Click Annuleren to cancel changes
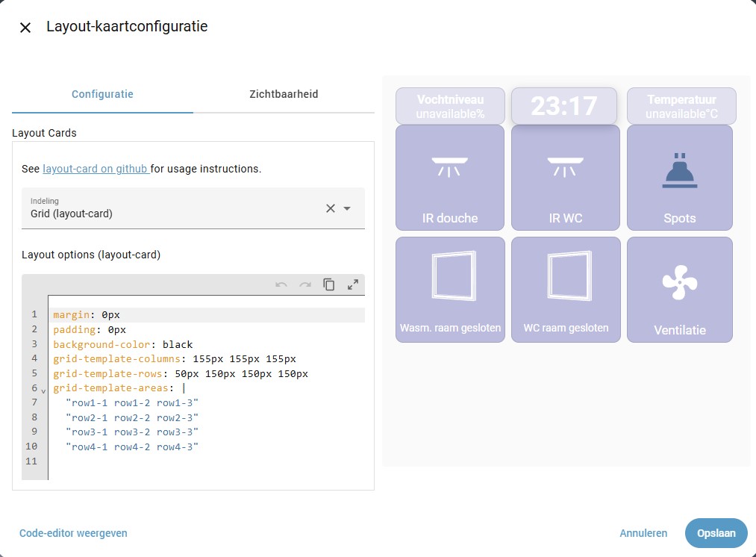Viewport: 756px width, 557px height. click(643, 533)
